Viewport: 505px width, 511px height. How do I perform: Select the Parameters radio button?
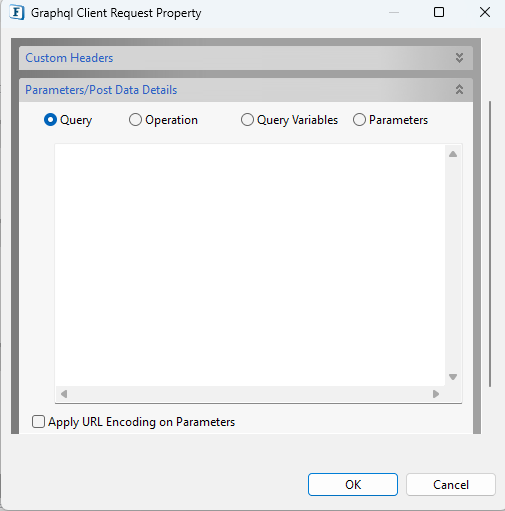coord(359,120)
